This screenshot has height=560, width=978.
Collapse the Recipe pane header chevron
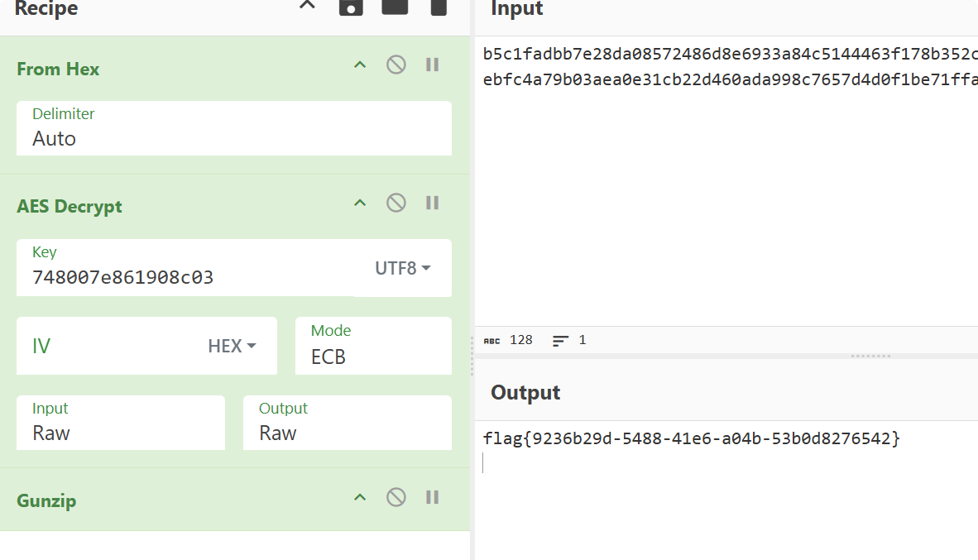point(307,5)
